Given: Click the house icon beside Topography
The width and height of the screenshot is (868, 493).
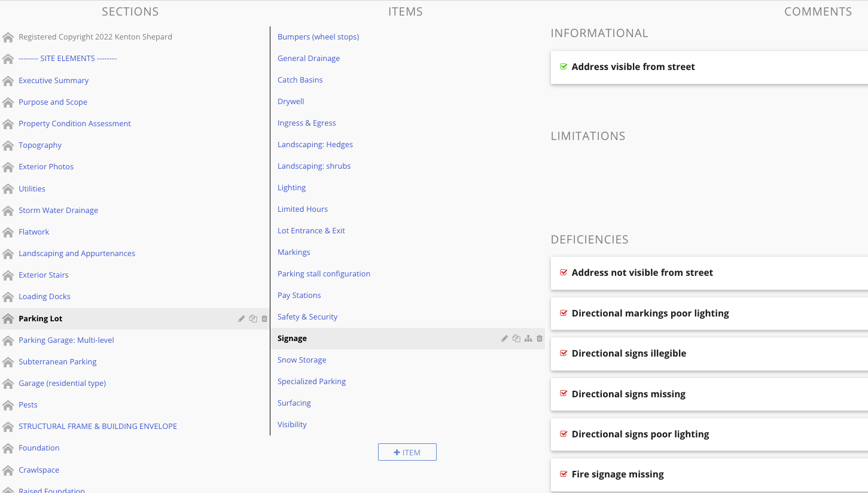Looking at the screenshot, I should pyautogui.click(x=8, y=145).
